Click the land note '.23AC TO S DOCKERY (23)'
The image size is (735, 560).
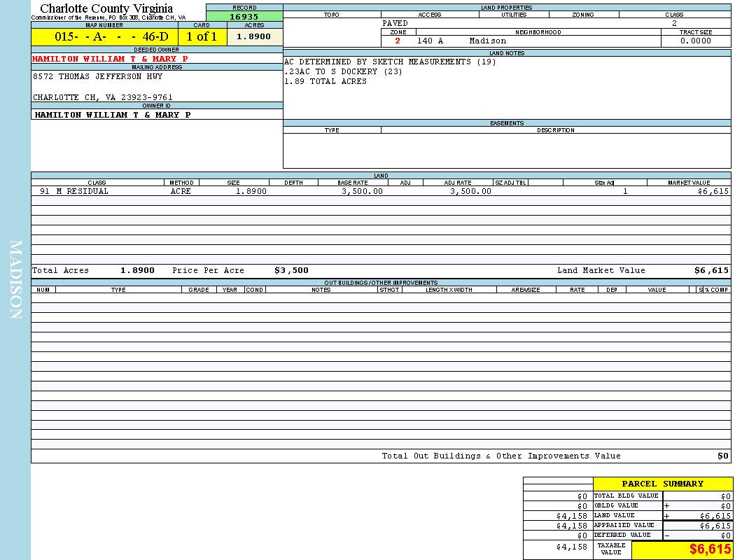pyautogui.click(x=343, y=71)
